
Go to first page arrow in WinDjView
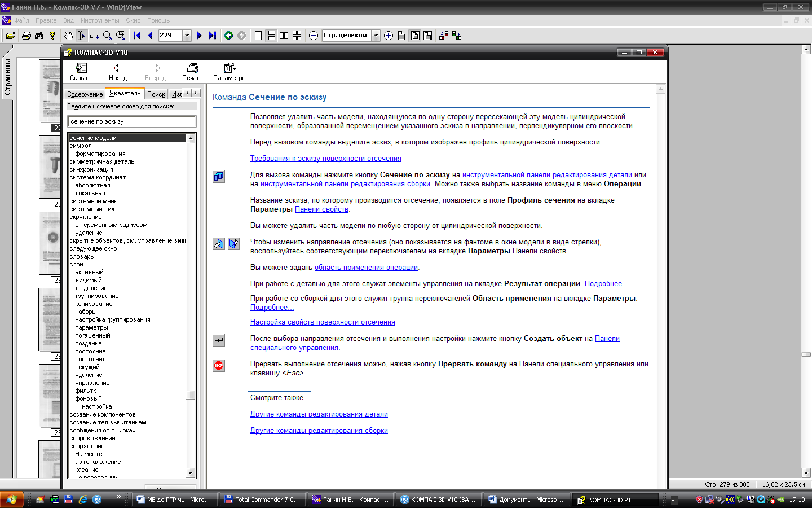coord(137,36)
